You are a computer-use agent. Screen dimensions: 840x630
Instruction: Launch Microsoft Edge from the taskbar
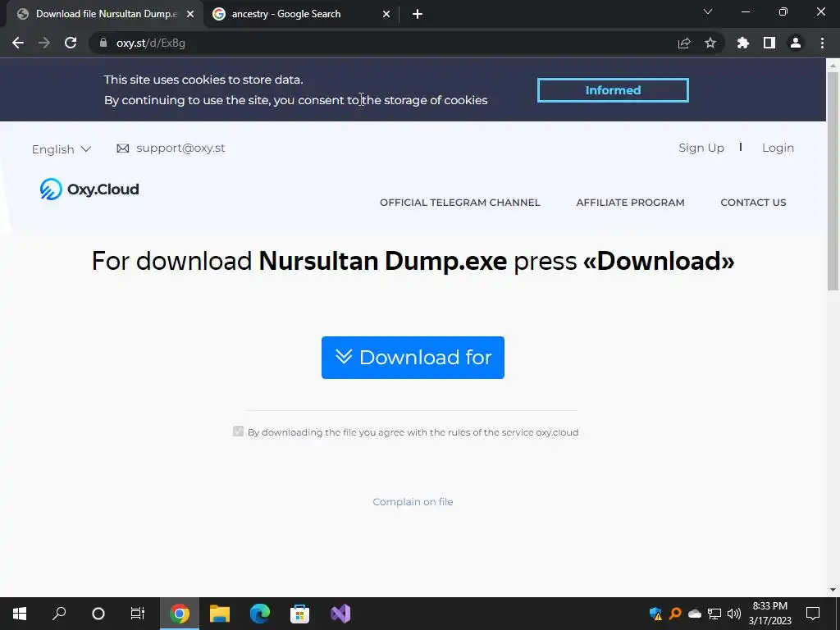pyautogui.click(x=260, y=614)
